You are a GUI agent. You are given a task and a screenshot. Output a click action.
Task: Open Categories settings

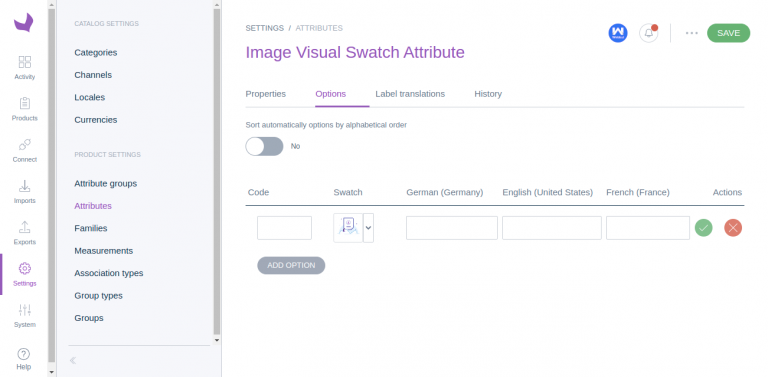point(96,52)
